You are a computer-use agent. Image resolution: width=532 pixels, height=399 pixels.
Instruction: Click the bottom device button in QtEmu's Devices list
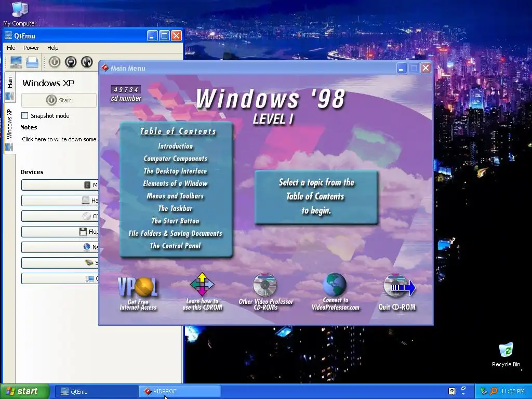pos(60,278)
